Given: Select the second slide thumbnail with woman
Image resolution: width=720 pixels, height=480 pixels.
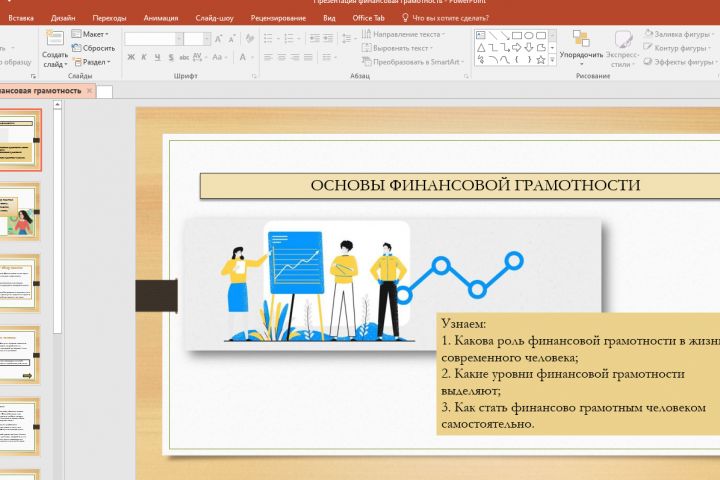Looking at the screenshot, I should click(20, 212).
